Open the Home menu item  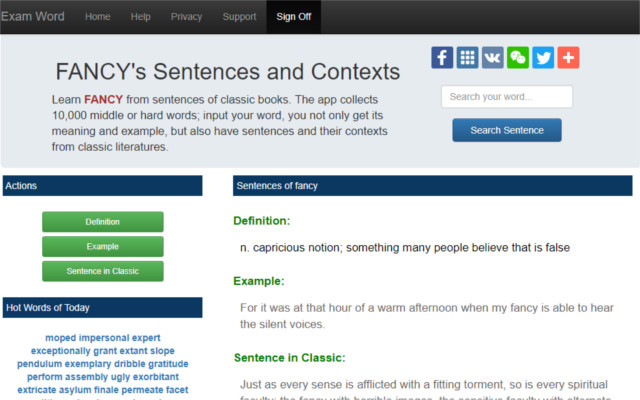(x=98, y=16)
